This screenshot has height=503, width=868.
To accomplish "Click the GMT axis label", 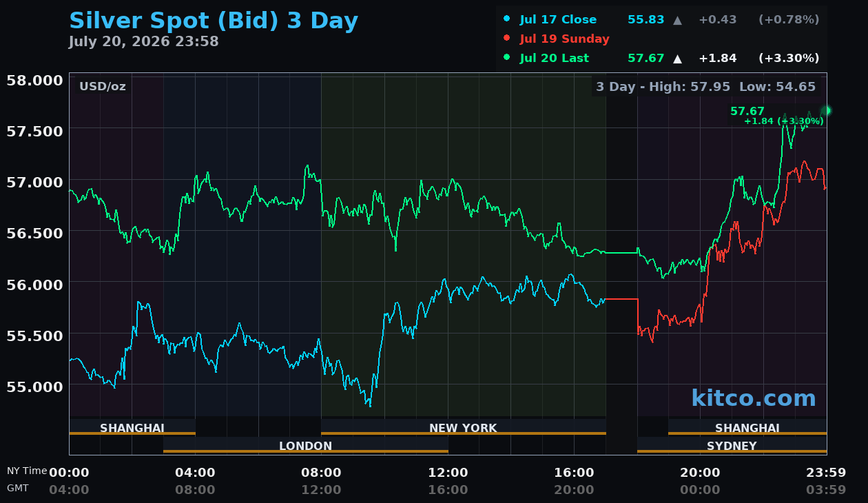I will point(18,488).
